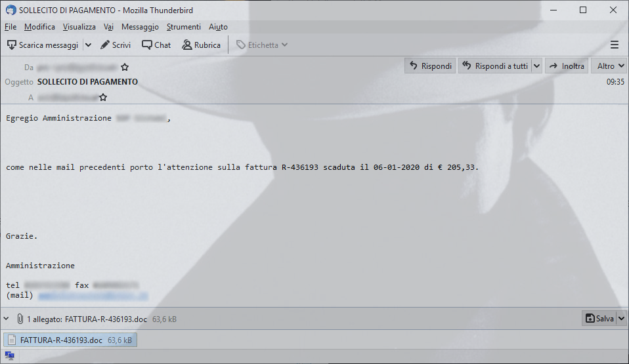This screenshot has width=629, height=364.
Task: Open the Messaggio menu
Action: pos(140,27)
